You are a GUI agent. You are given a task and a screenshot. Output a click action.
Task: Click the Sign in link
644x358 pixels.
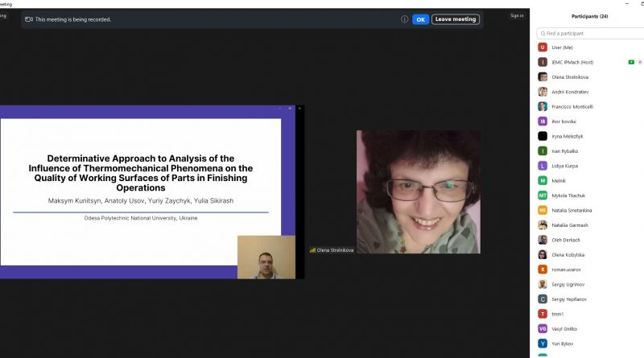(516, 15)
